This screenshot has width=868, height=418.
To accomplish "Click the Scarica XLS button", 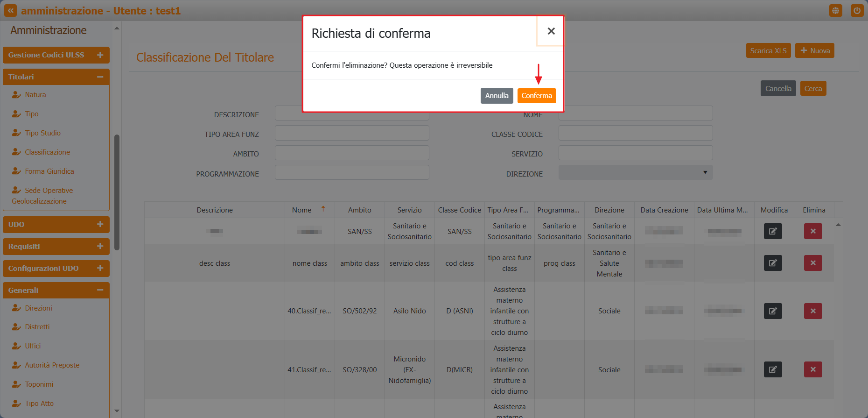I will pos(768,50).
